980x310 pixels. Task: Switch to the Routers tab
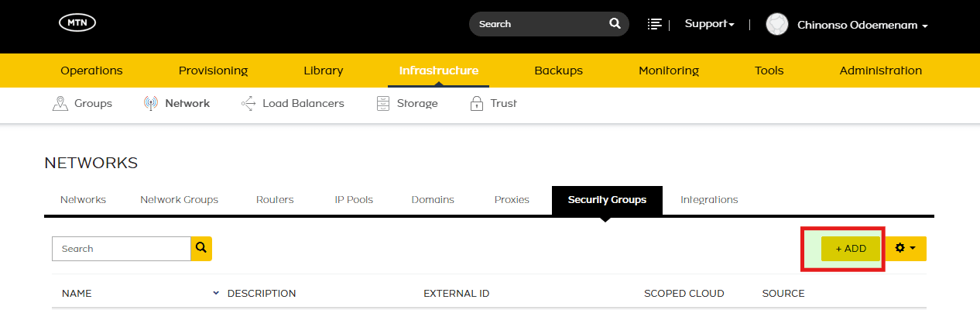275,199
